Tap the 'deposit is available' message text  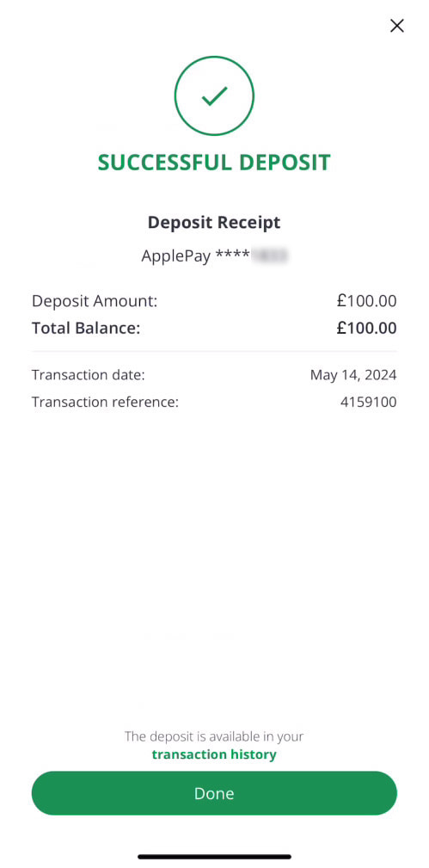point(214,736)
